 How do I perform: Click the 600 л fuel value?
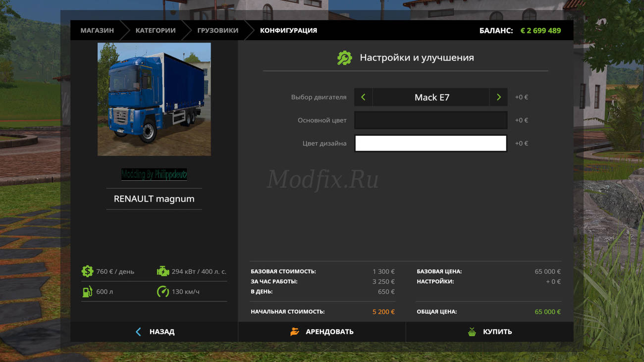tap(105, 292)
